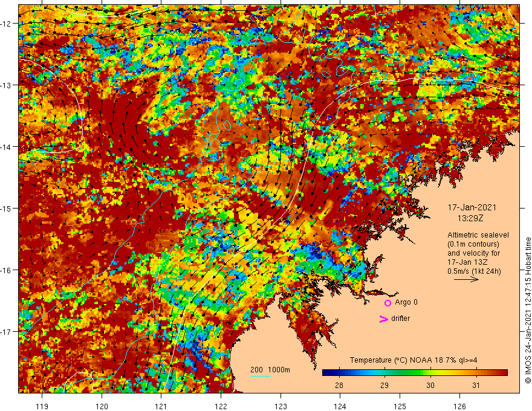Screen dimensions: 532x411
Task: Click the longitude label 123
Action: (x=281, y=406)
